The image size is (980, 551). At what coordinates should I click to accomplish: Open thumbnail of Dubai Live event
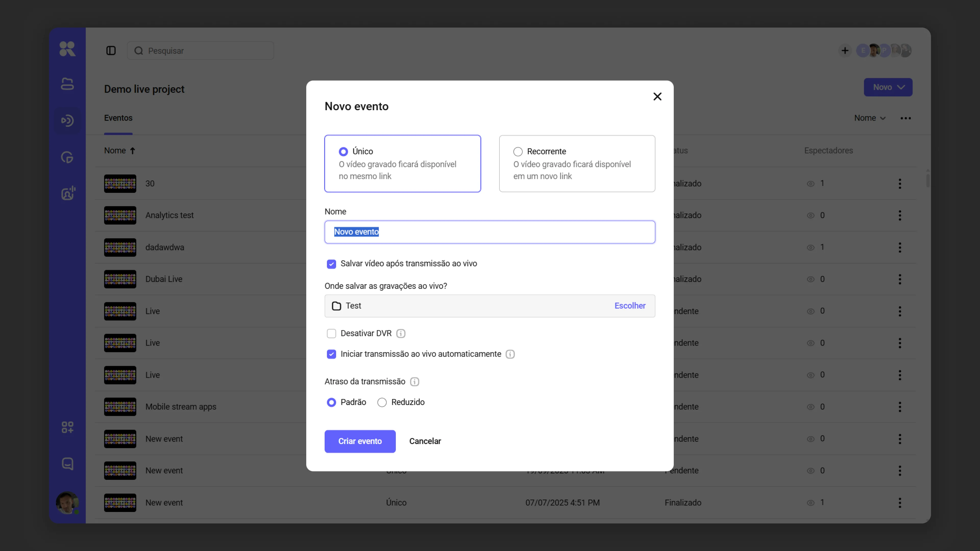tap(120, 280)
